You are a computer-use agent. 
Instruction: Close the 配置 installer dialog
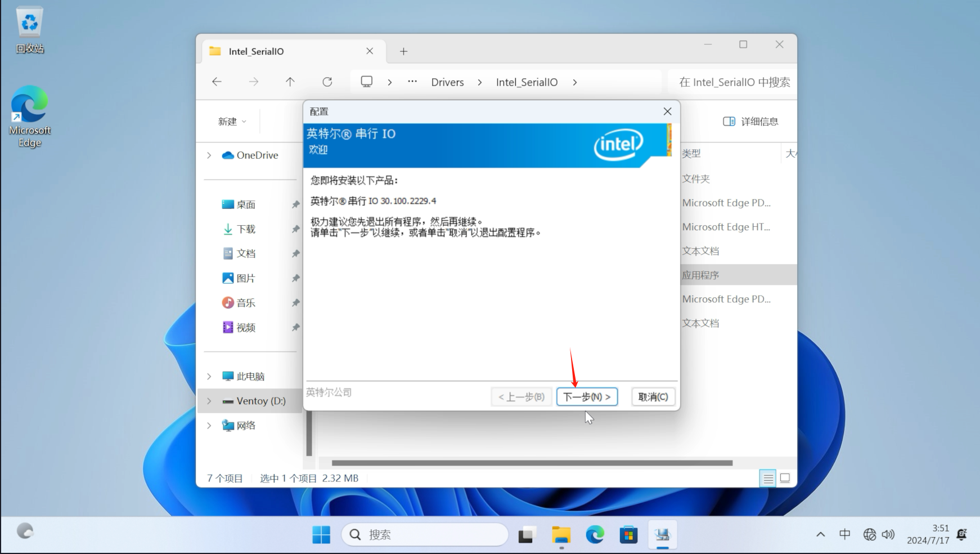click(667, 111)
